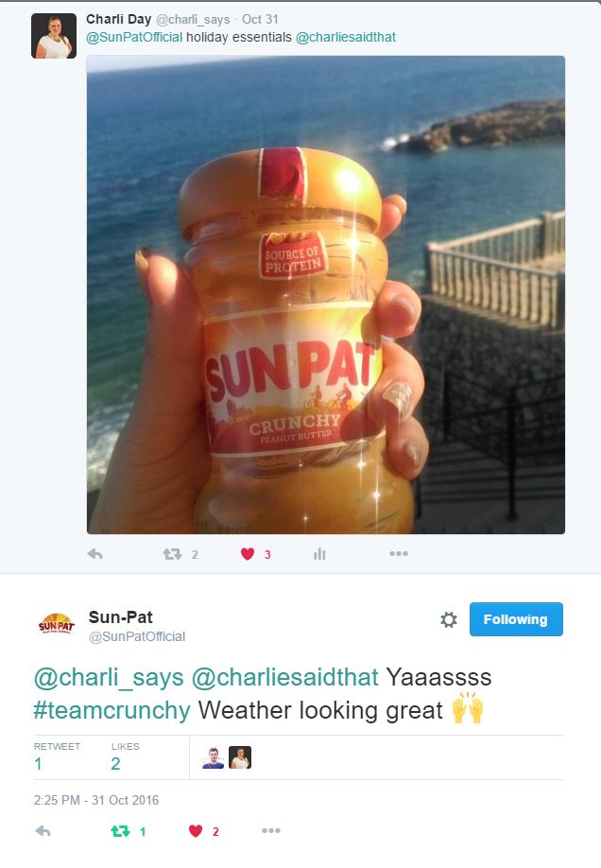Unlike Sun-Pat's tweet heart icon
The height and width of the screenshot is (868, 601).
point(196,830)
